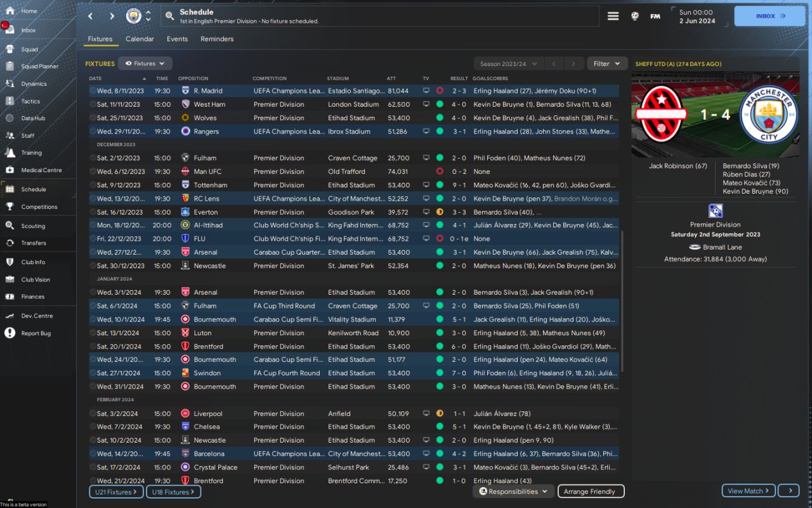Screen dimensions: 812x508
Task: Open the Transfers sidebar icon
Action: pos(10,243)
